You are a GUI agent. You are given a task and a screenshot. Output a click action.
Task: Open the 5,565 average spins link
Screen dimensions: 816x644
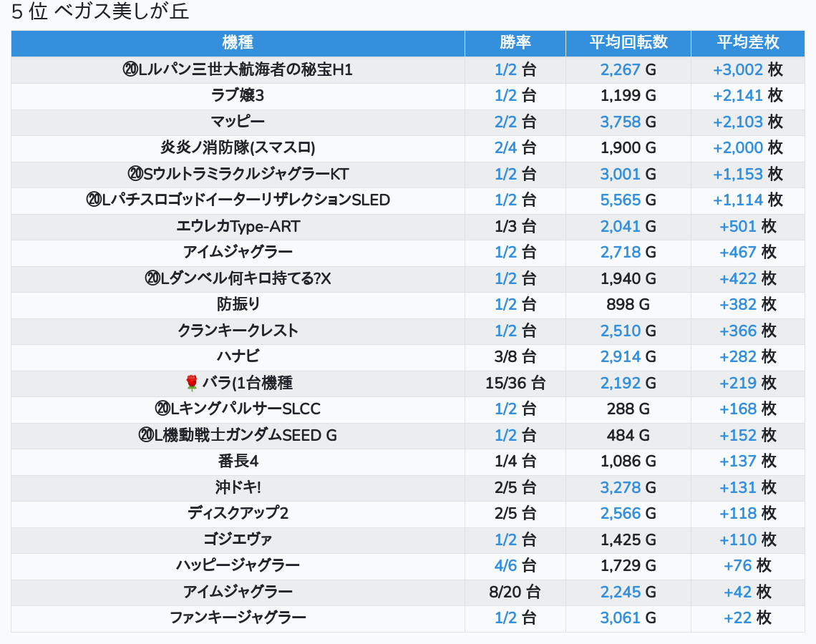tap(620, 200)
